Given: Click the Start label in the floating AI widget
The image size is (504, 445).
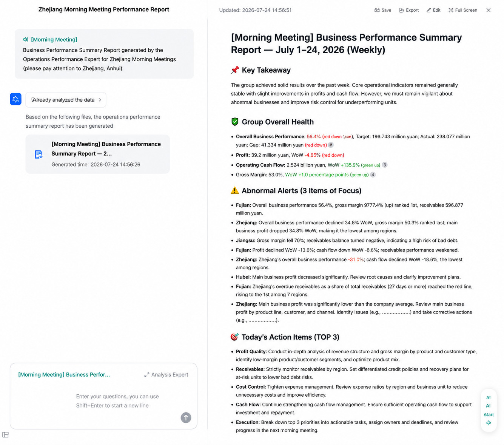Looking at the screenshot, I should pyautogui.click(x=489, y=414).
